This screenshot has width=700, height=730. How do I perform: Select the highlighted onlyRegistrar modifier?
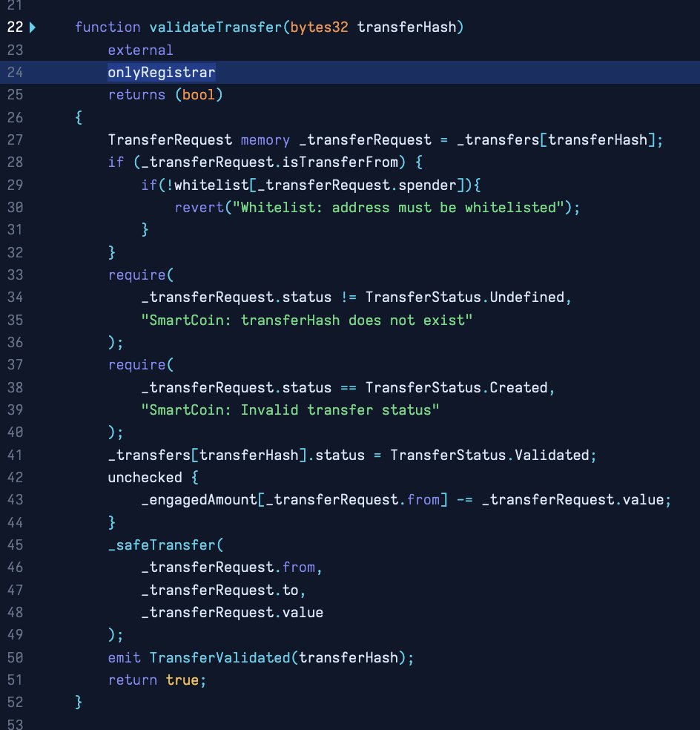tap(161, 72)
